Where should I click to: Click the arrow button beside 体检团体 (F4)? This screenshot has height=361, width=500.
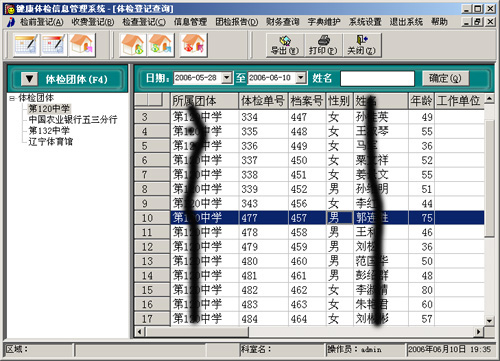29,79
